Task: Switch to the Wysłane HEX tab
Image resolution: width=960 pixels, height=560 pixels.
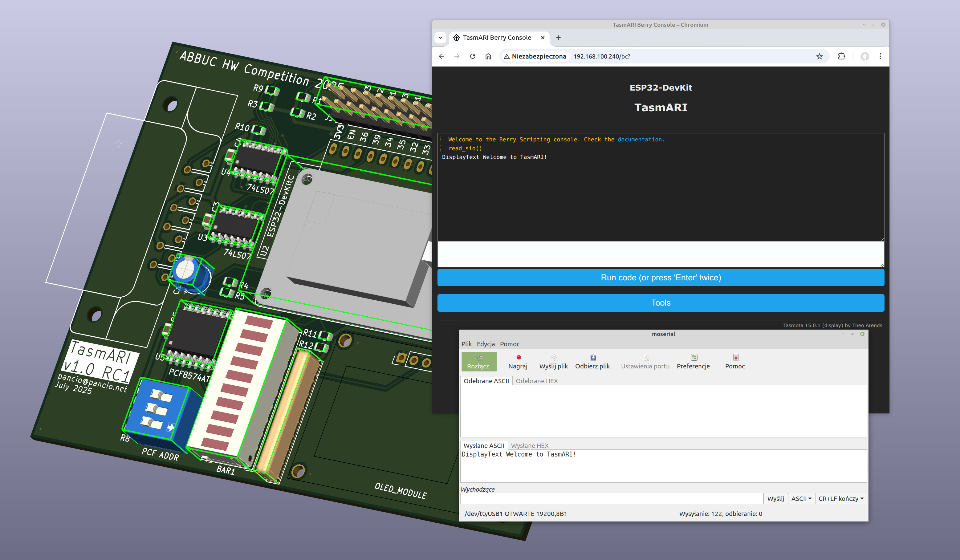Action: [530, 446]
